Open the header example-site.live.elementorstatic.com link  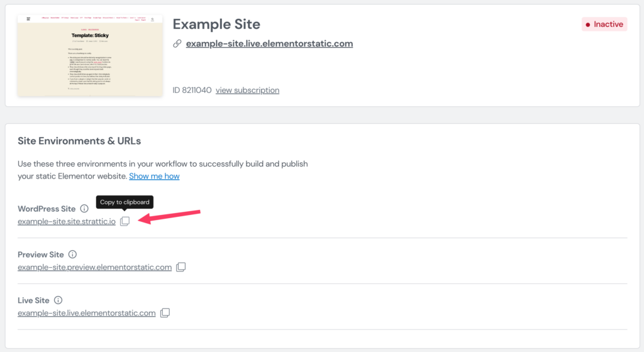point(269,43)
